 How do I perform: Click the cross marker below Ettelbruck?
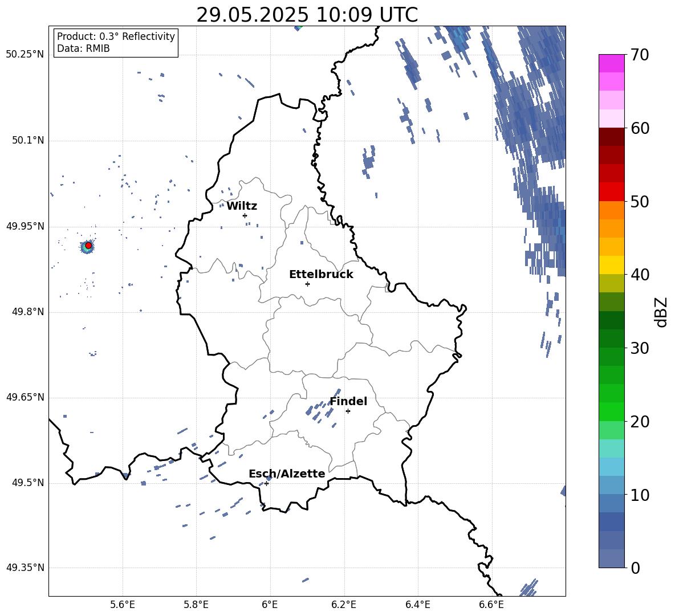[x=307, y=284]
